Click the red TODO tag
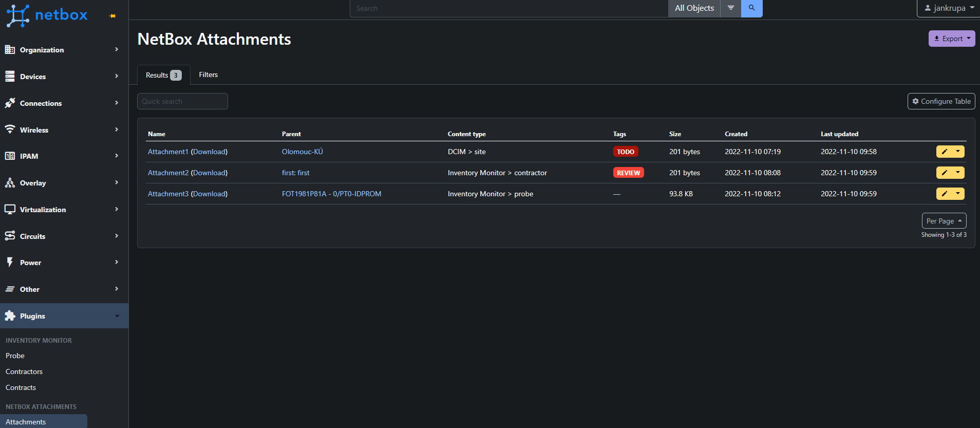The width and height of the screenshot is (980, 428). point(626,152)
